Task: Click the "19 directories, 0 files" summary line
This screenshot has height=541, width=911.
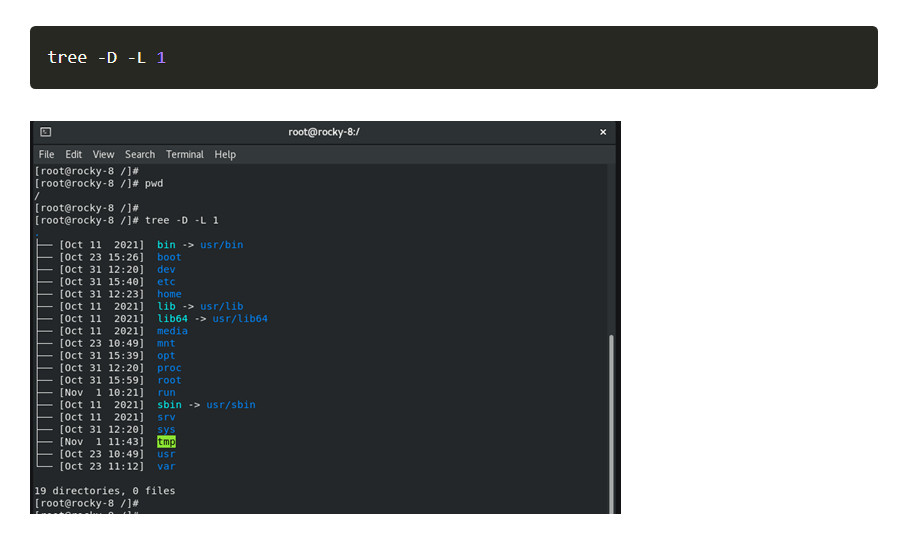Action: point(105,491)
